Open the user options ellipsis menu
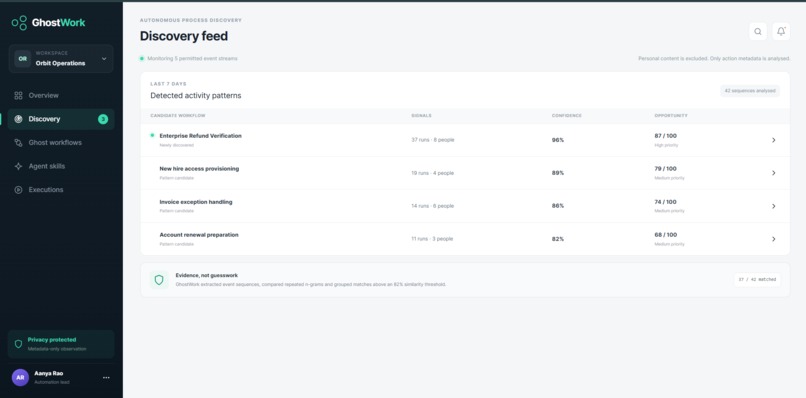806x398 pixels. coord(106,377)
